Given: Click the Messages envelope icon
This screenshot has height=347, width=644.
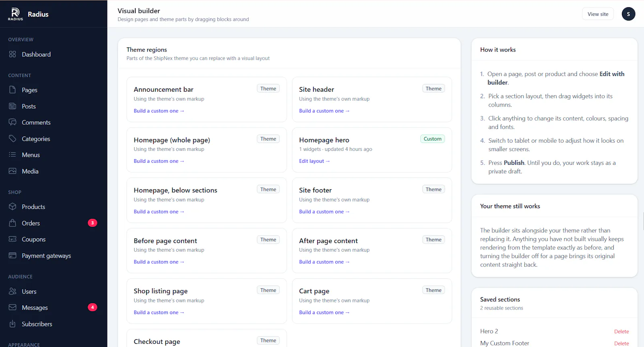Looking at the screenshot, I should (12, 308).
